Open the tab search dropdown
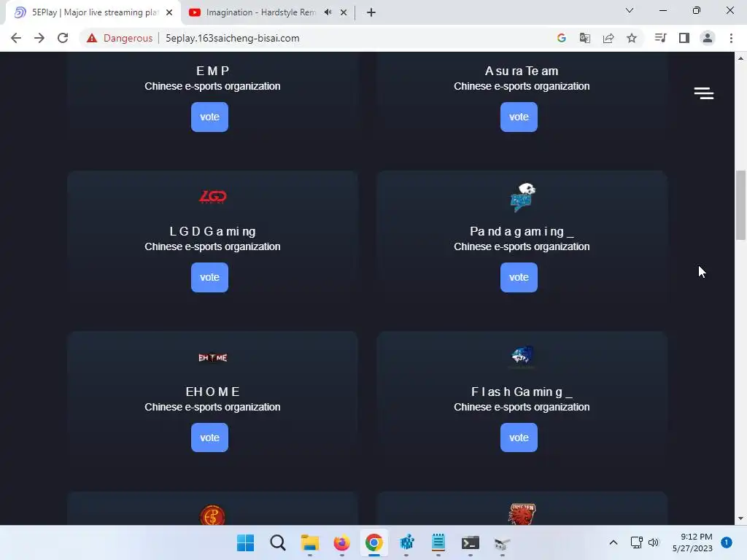This screenshot has height=560, width=747. coord(630,10)
